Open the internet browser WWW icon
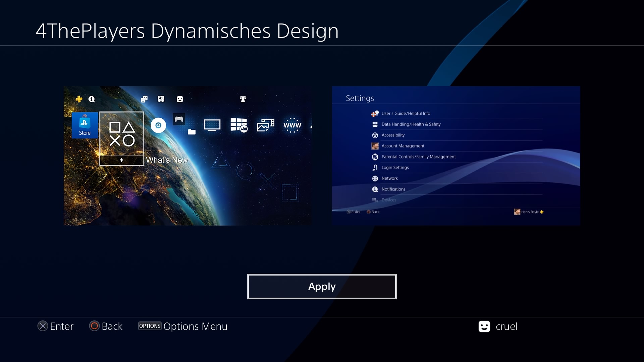 (292, 125)
